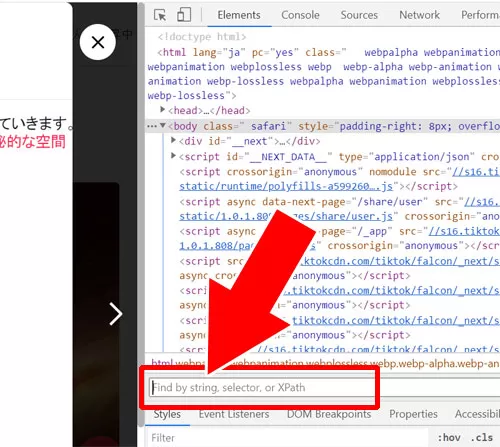Open the DOM Breakpoints tab
500x447 pixels.
click(x=329, y=414)
